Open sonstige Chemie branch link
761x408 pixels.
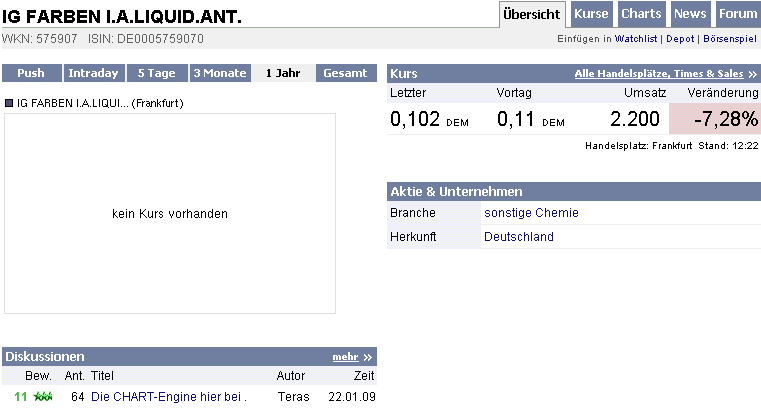[x=531, y=213]
